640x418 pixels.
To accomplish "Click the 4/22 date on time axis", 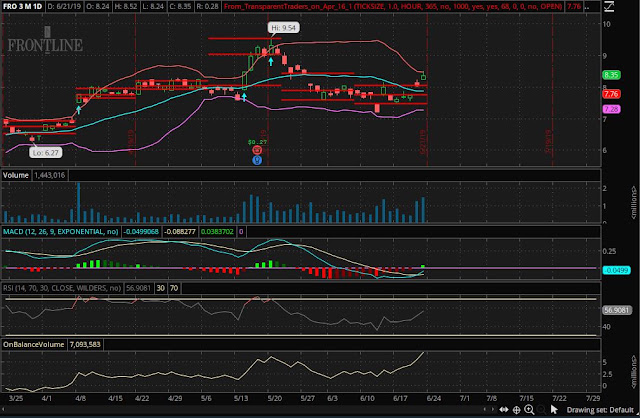I will (x=142, y=398).
